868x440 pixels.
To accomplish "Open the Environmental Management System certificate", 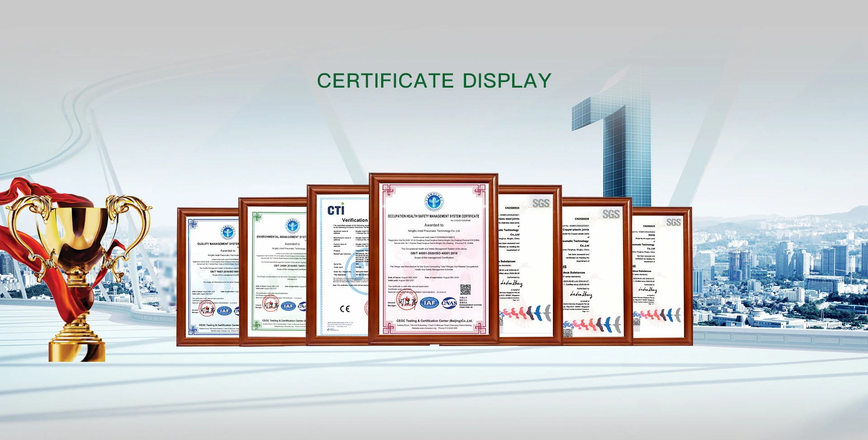I will point(273,271).
